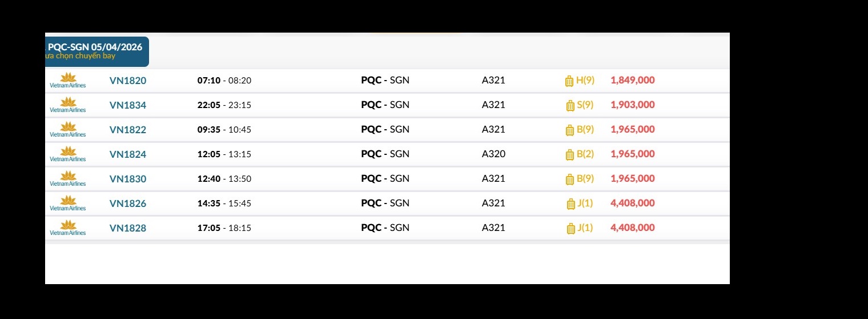Click the Vietnam Airlines logo on VN1828 row

click(x=68, y=228)
